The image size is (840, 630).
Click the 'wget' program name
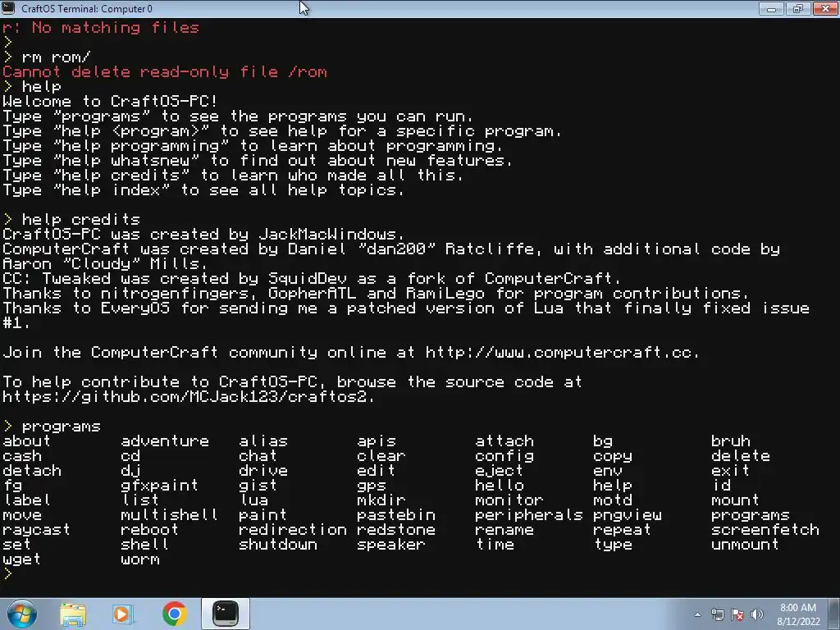21,559
